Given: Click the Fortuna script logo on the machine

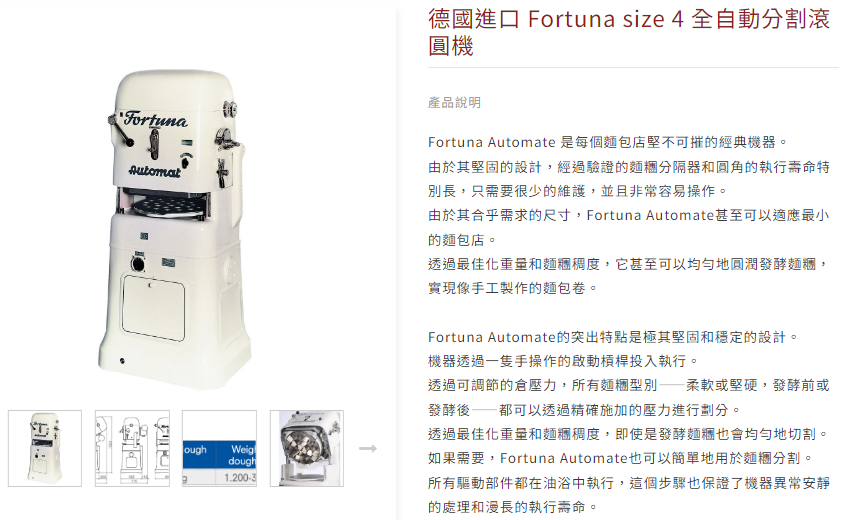Looking at the screenshot, I should pyautogui.click(x=155, y=119).
